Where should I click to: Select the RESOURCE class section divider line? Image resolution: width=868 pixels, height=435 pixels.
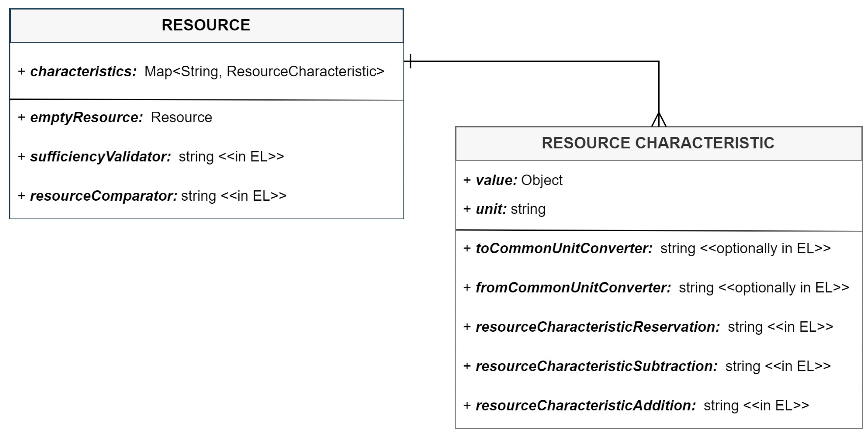point(206,100)
